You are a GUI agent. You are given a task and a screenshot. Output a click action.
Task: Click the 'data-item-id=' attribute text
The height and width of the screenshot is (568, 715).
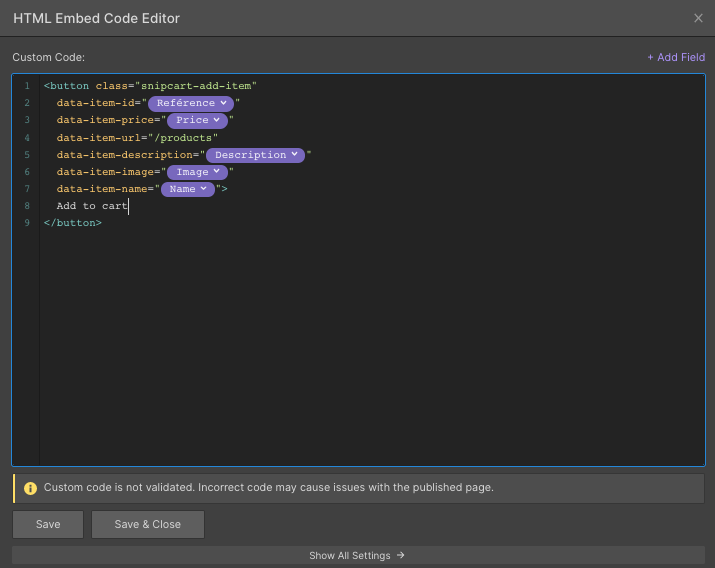click(x=98, y=103)
